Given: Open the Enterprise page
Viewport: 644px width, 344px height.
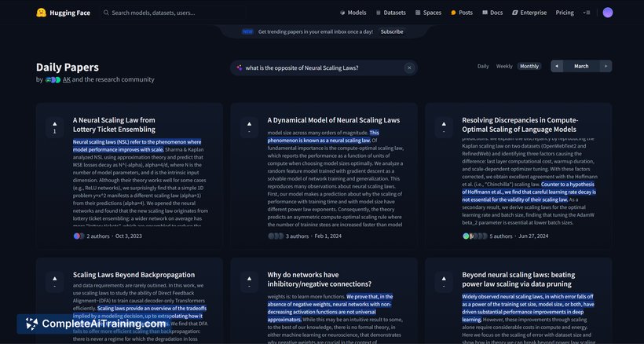Looking at the screenshot, I should (529, 13).
